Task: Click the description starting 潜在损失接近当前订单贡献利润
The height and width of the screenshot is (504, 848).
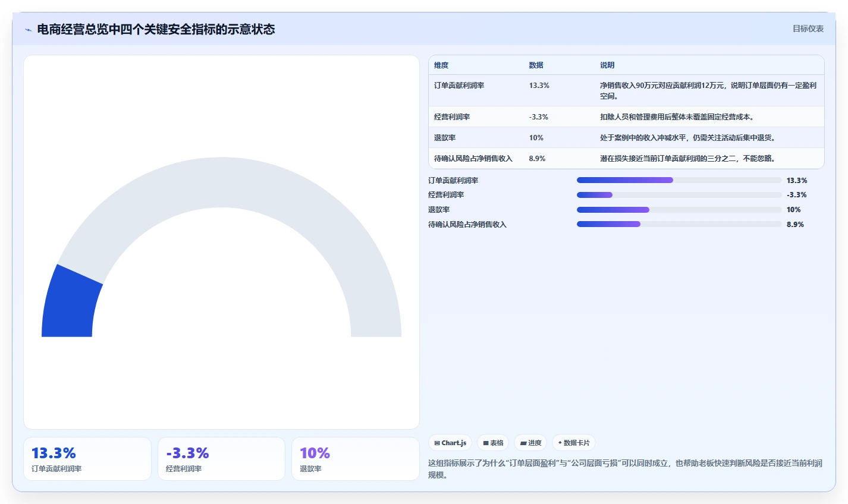Action: click(688, 159)
